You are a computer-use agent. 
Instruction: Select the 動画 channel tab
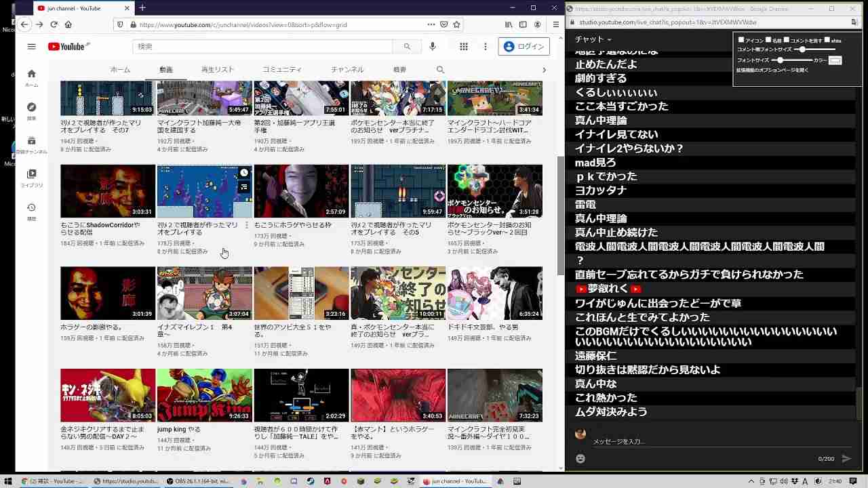coord(166,70)
